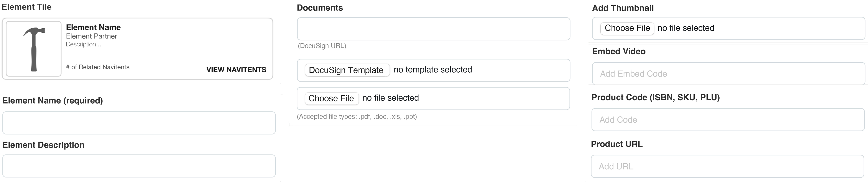Click the VIEW NAVITENTS link

(236, 70)
